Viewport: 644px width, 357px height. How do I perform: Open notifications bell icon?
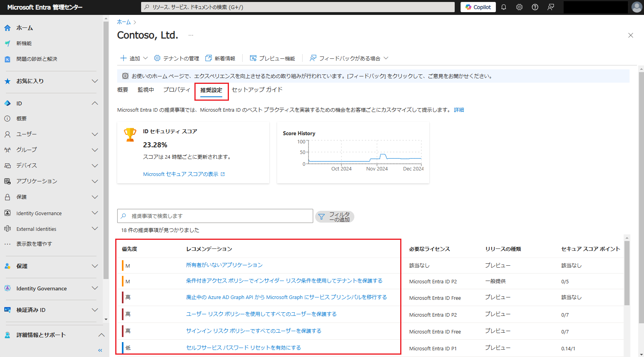tap(504, 7)
